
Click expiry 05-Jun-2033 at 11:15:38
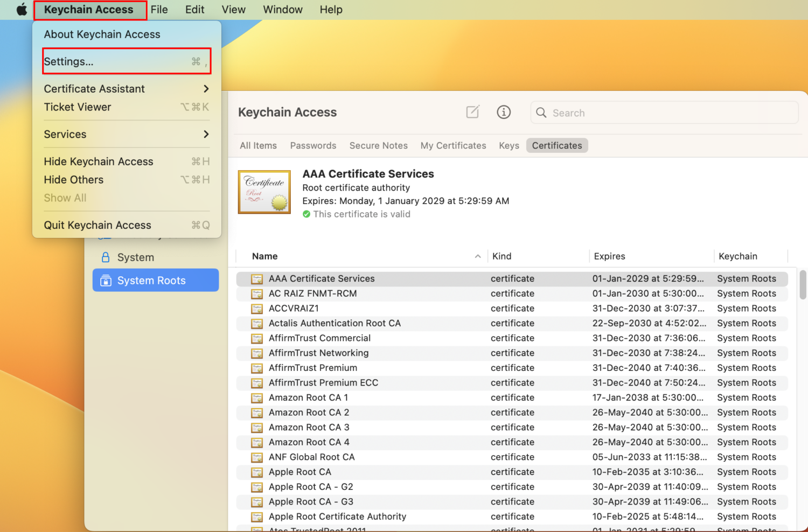[x=650, y=457]
